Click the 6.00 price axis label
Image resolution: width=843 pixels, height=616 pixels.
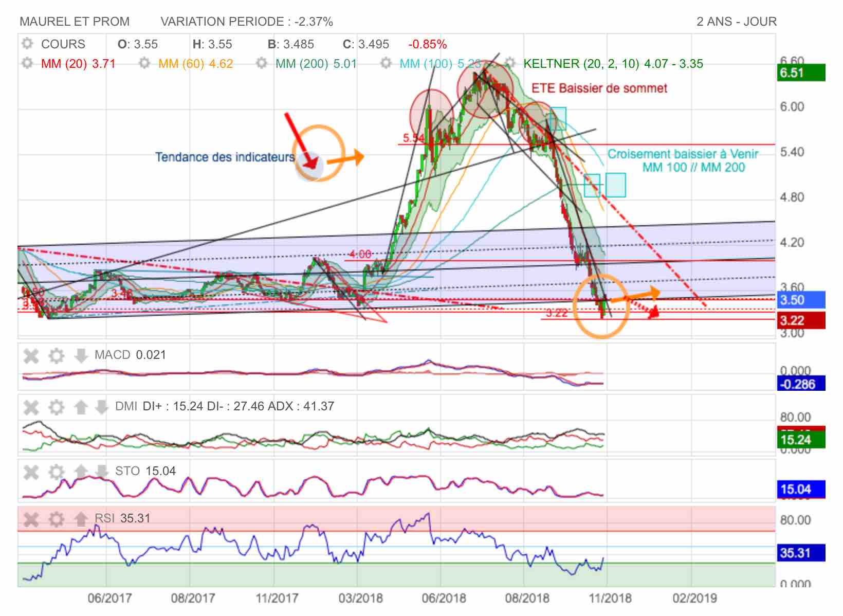click(792, 107)
